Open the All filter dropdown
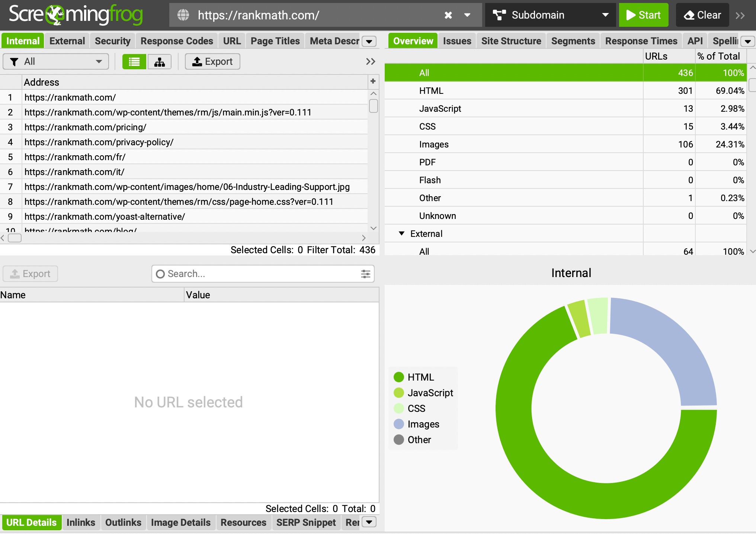Image resolution: width=756 pixels, height=534 pixels. (x=56, y=62)
